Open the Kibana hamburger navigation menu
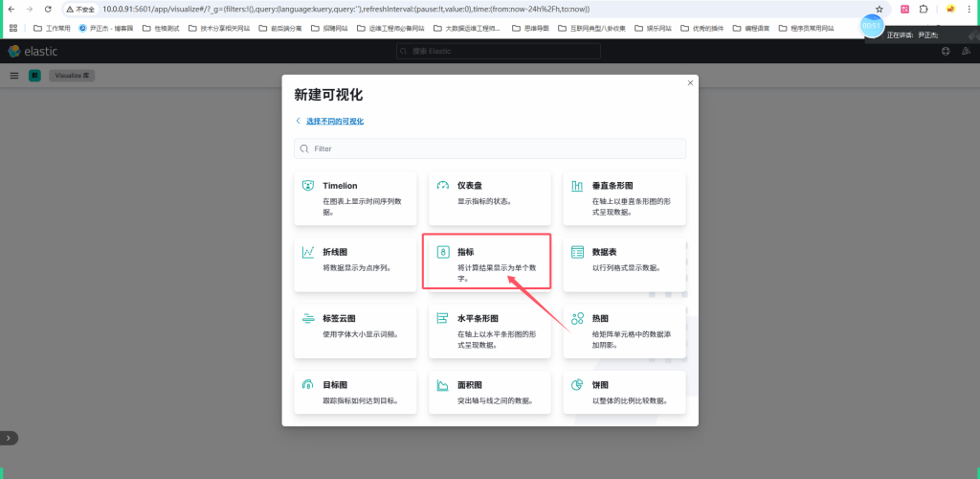 pyautogui.click(x=14, y=75)
